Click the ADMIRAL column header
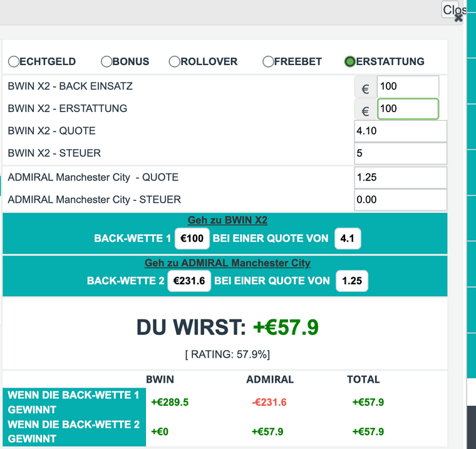The width and height of the screenshot is (476, 449). (x=270, y=379)
